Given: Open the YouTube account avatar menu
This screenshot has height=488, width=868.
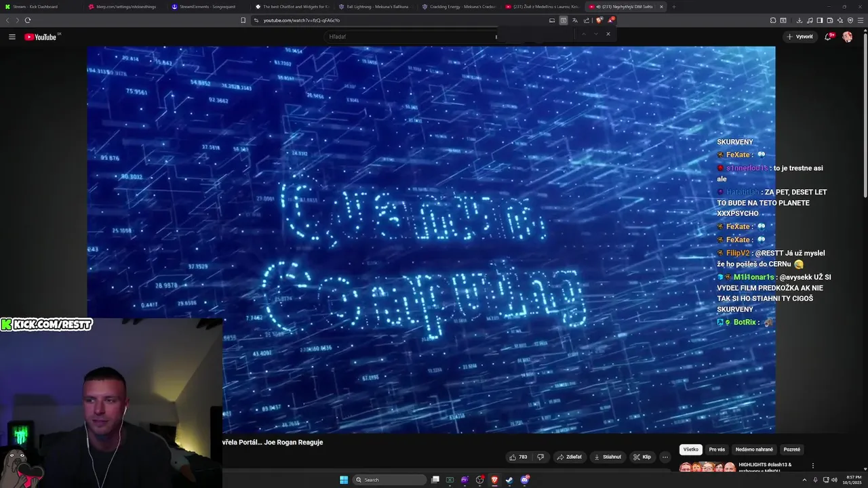Looking at the screenshot, I should click(847, 37).
